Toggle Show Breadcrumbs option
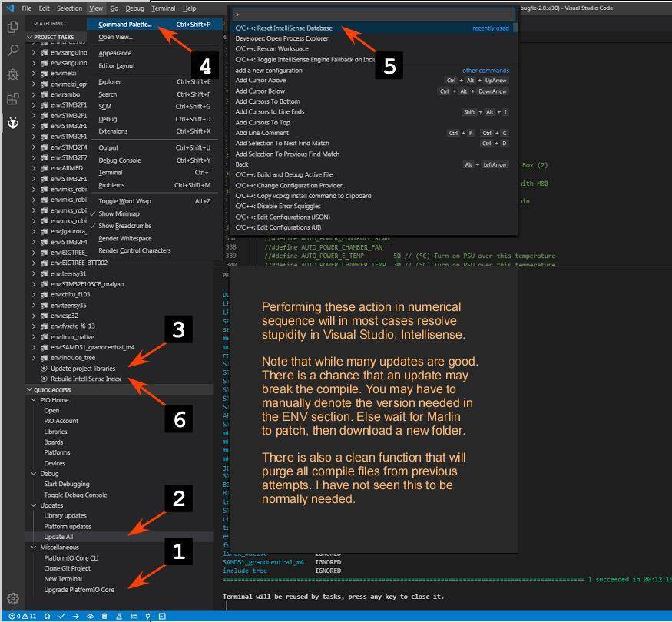 (124, 226)
